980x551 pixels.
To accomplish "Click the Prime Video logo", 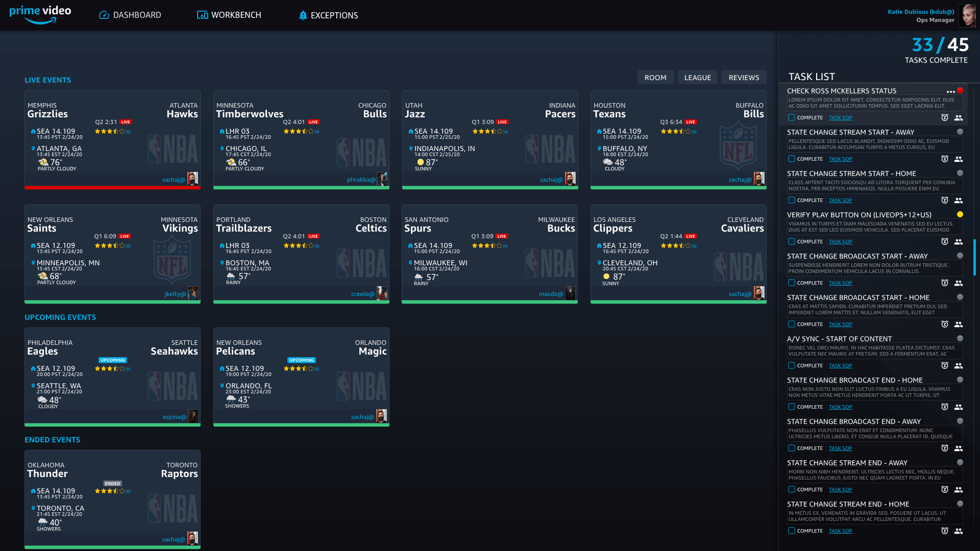I will coord(40,14).
